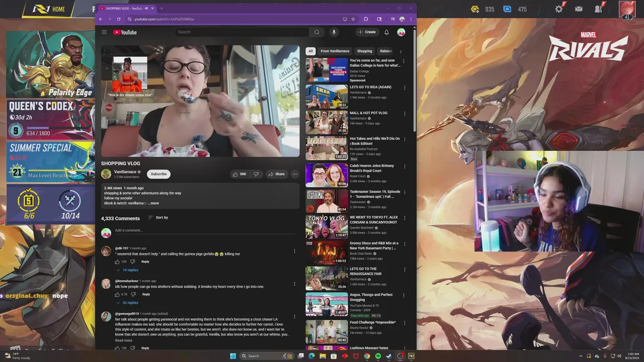
Task: Start voice search with the microphone icon
Action: click(334, 32)
